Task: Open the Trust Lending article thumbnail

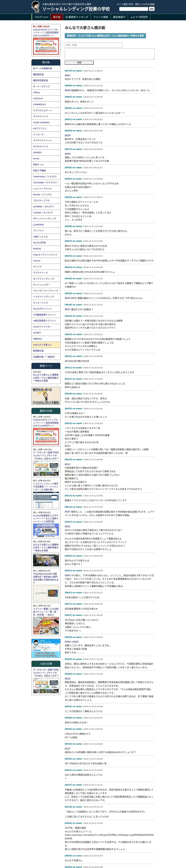Action: (x=46, y=500)
